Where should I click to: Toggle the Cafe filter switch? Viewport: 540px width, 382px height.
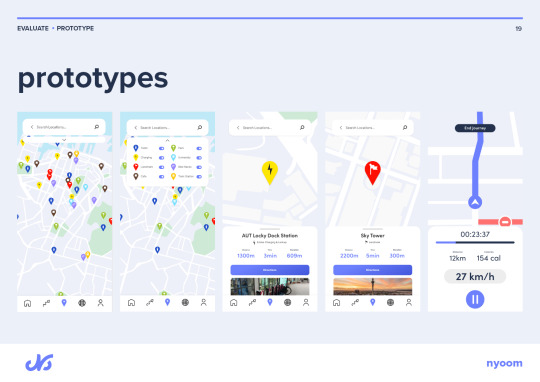[162, 176]
